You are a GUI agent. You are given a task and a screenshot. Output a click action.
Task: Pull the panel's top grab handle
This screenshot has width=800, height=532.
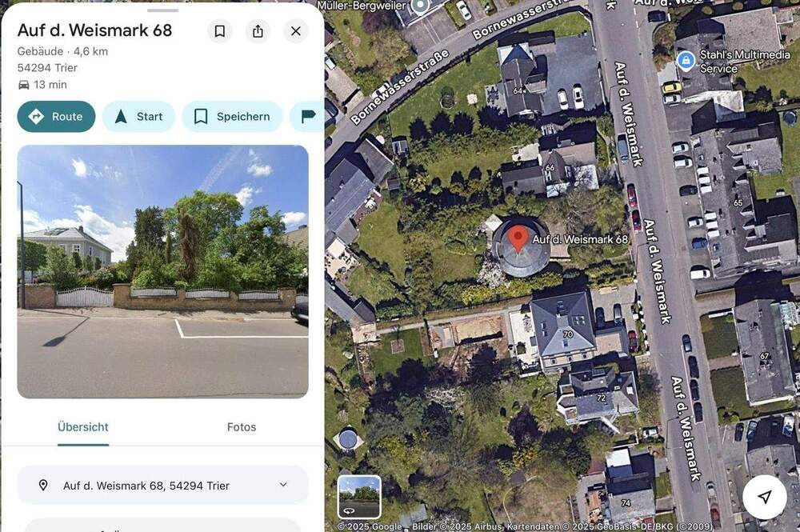[x=162, y=10]
